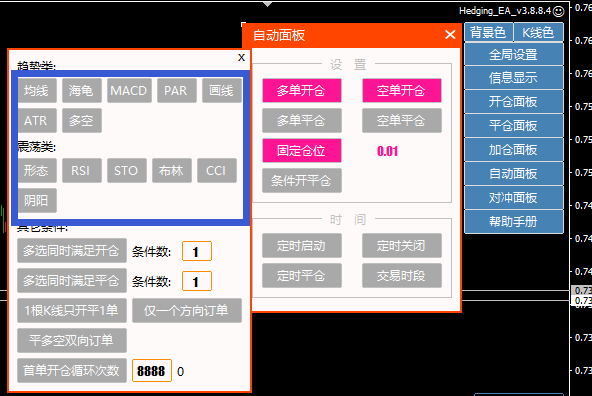
Task: Click the 平多空双向订单 button
Action: (72, 341)
